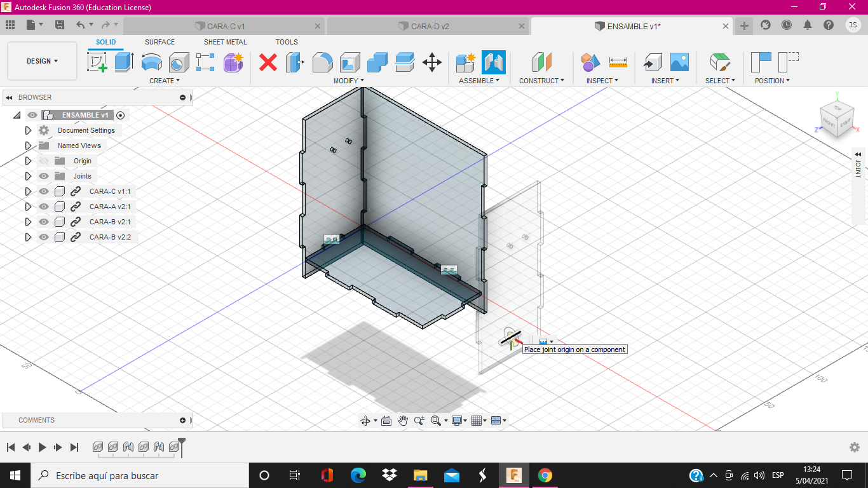
Task: Hide the CARA-A v2:1 component
Action: click(44, 207)
